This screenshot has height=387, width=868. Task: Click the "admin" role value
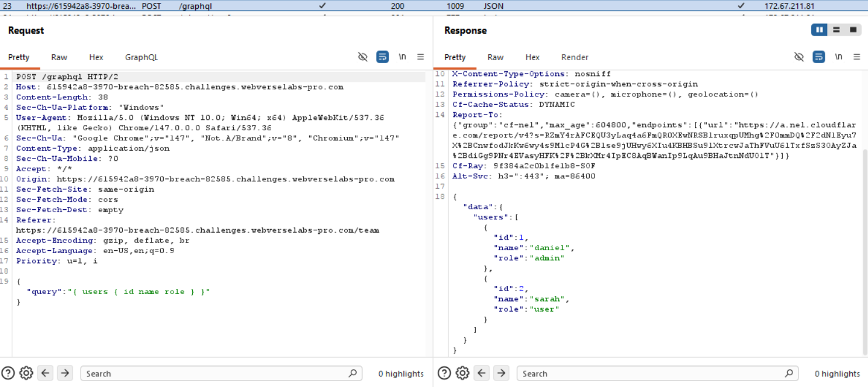pyautogui.click(x=547, y=258)
